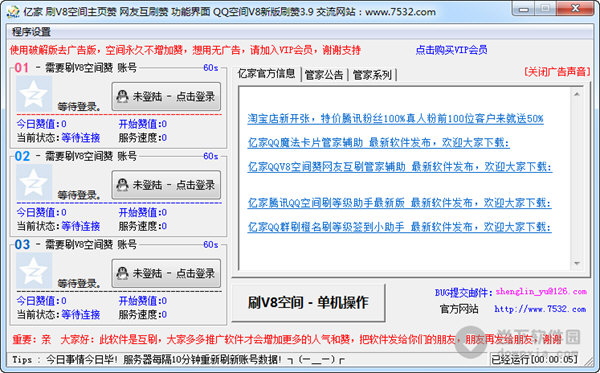The width and height of the screenshot is (600, 373).
Task: Click the red 重要 notice at bottom
Action: pyautogui.click(x=287, y=339)
